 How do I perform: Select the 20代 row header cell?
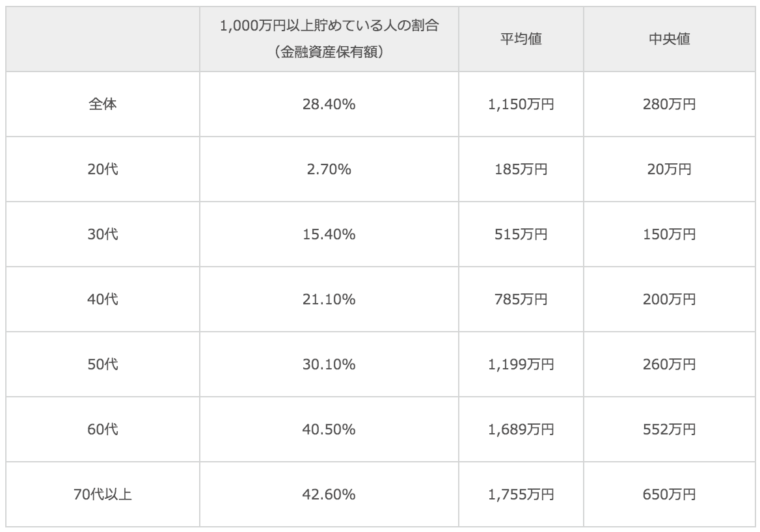(x=103, y=169)
